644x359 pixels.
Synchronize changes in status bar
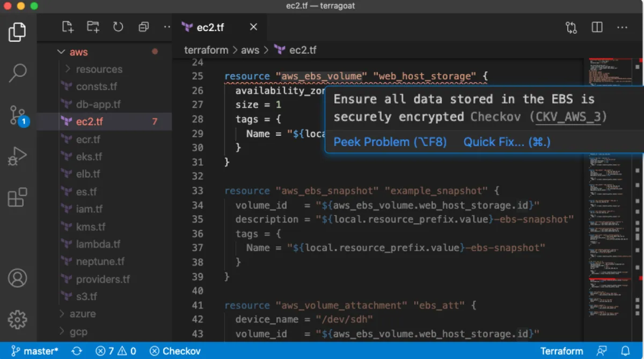pyautogui.click(x=77, y=351)
